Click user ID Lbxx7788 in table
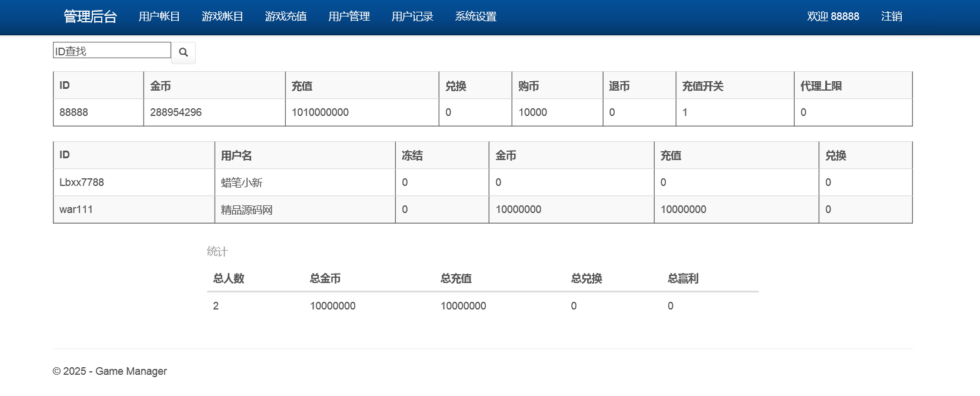The height and width of the screenshot is (396, 980). 82,182
